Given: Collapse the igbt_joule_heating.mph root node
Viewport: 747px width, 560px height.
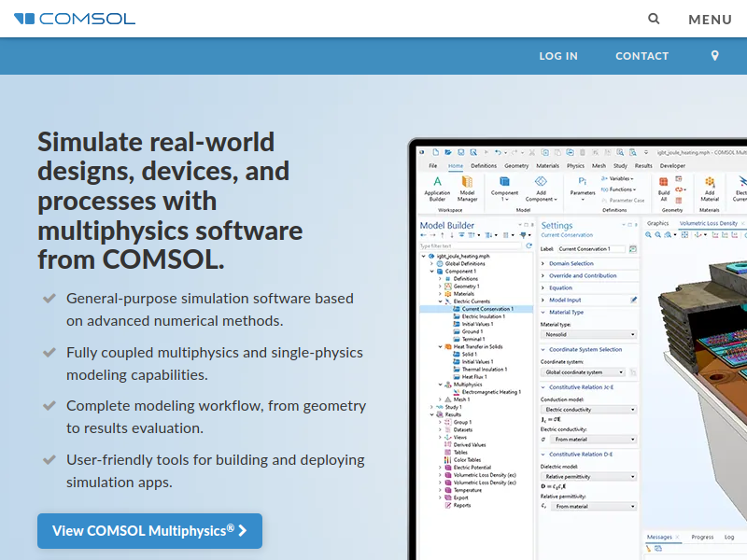Looking at the screenshot, I should point(424,256).
